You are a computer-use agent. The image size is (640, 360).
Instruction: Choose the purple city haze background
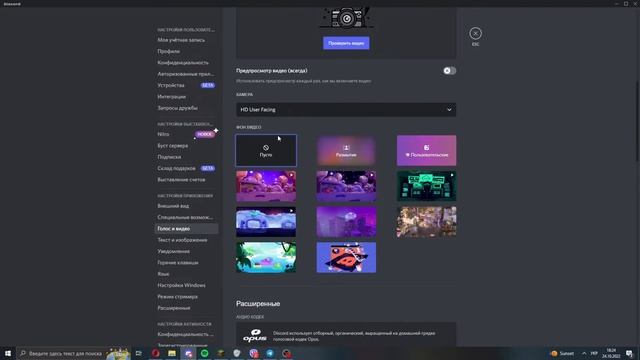(346, 222)
